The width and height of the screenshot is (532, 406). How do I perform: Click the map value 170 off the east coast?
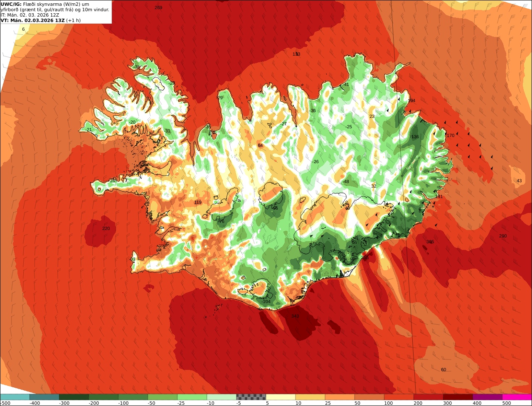[451, 135]
